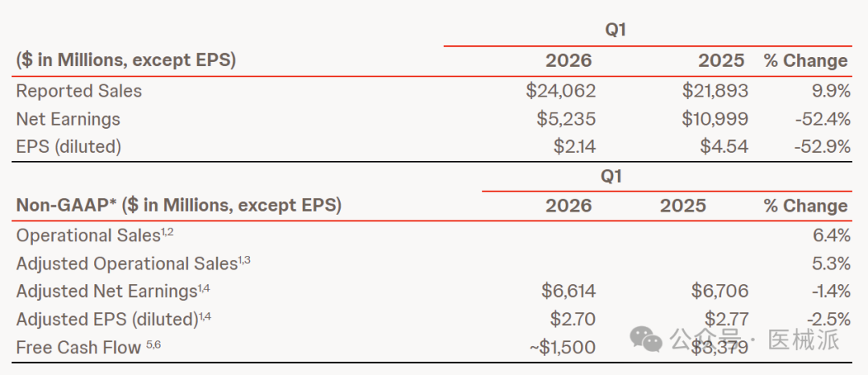Click the 6.4% Operational Sales change
868x375 pixels.
(832, 236)
